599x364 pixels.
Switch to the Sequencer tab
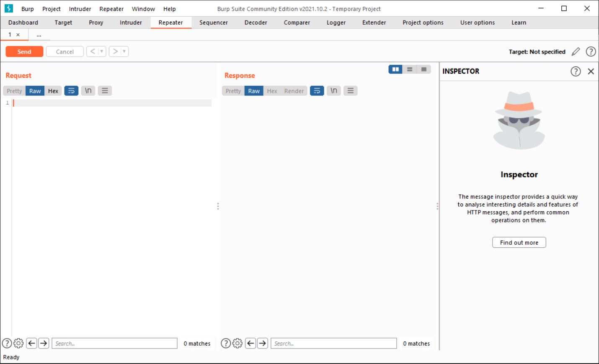[214, 23]
